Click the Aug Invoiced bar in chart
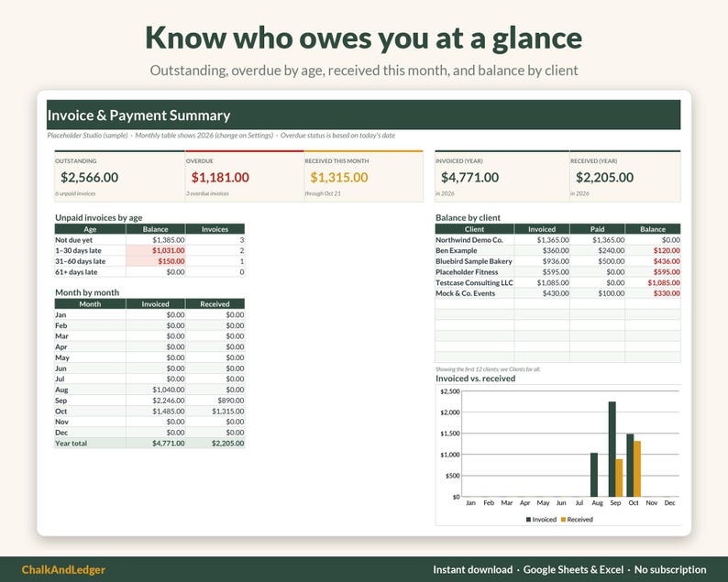The width and height of the screenshot is (728, 582). (x=594, y=475)
